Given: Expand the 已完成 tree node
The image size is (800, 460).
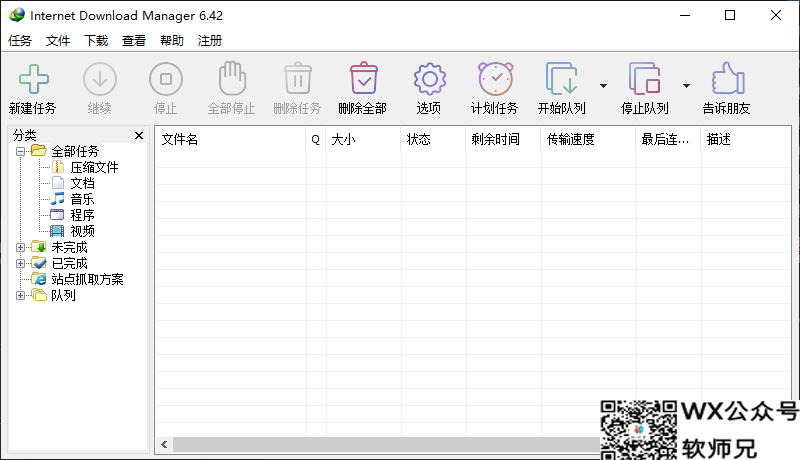Looking at the screenshot, I should pos(20,264).
